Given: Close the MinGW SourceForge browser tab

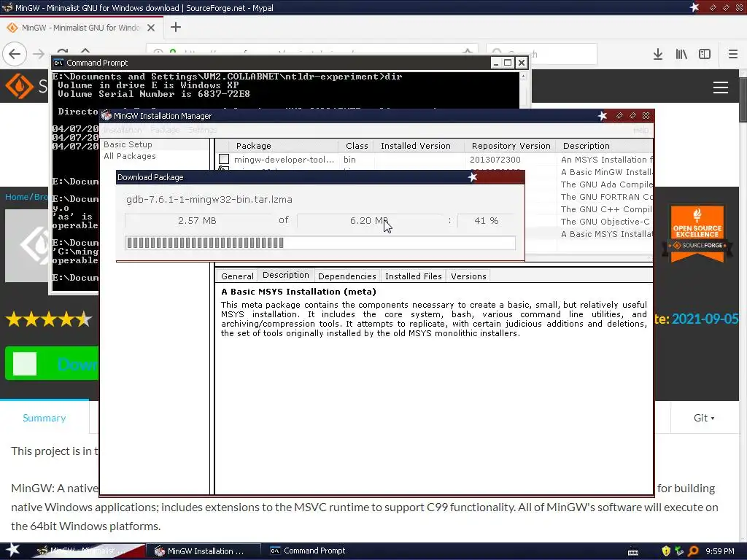Looking at the screenshot, I should tap(151, 28).
